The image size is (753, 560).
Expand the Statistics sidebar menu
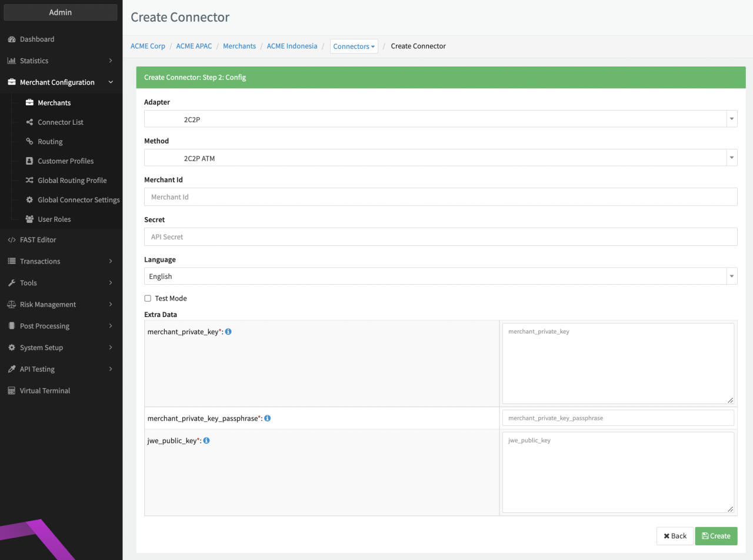pos(60,61)
